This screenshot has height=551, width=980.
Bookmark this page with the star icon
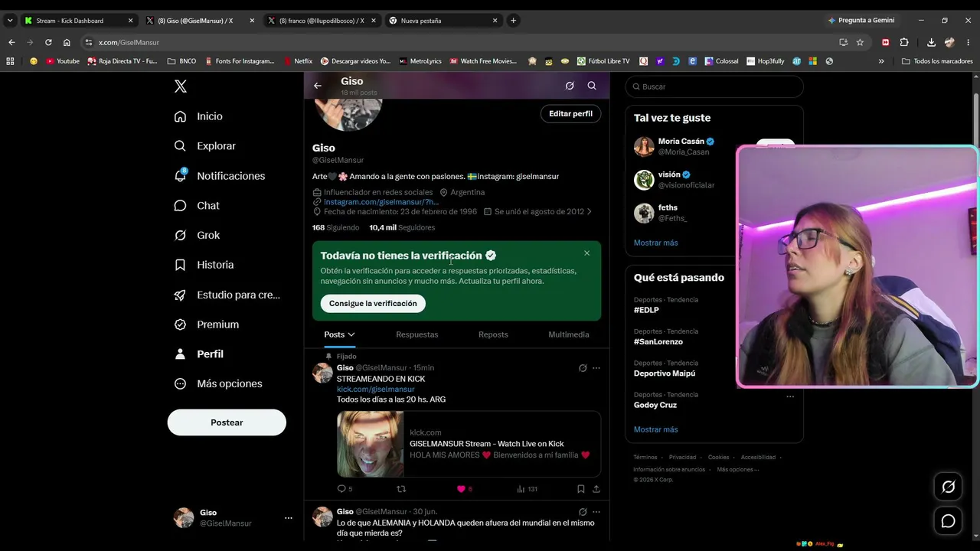(x=860, y=42)
